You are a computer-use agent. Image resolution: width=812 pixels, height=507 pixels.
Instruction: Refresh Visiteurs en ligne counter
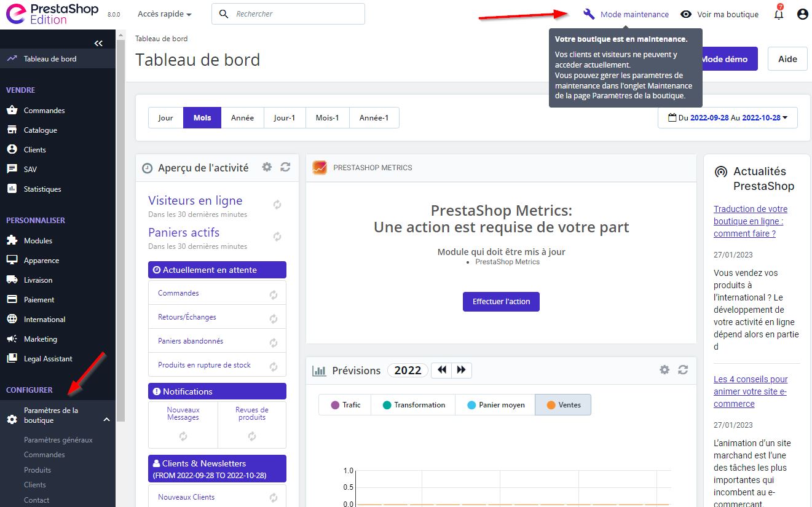pos(277,205)
